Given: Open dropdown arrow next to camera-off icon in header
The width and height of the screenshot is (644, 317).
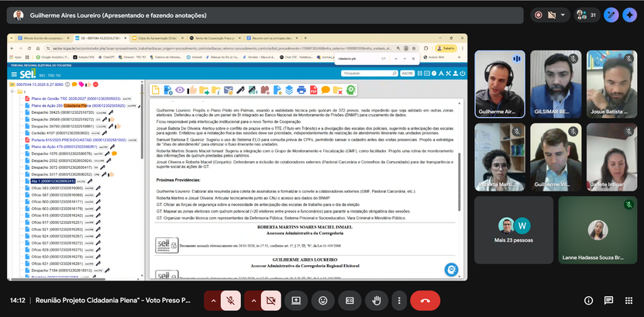Looking at the screenshot, I should coord(563,16).
